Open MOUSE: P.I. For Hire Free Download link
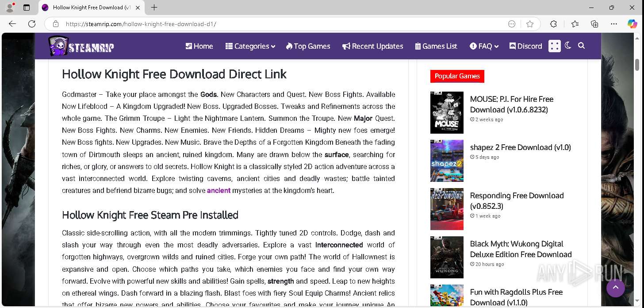This screenshot has height=308, width=644. coord(512,104)
